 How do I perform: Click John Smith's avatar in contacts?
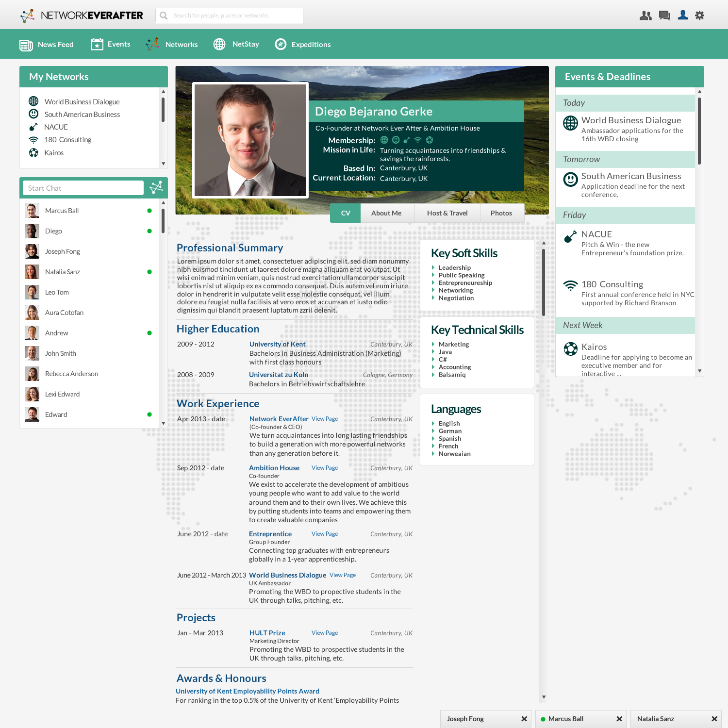click(32, 353)
